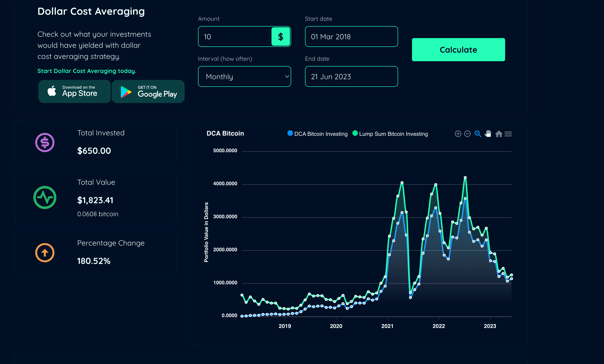Open the chart hamburger menu
Image resolution: width=604 pixels, height=364 pixels.
(x=508, y=134)
